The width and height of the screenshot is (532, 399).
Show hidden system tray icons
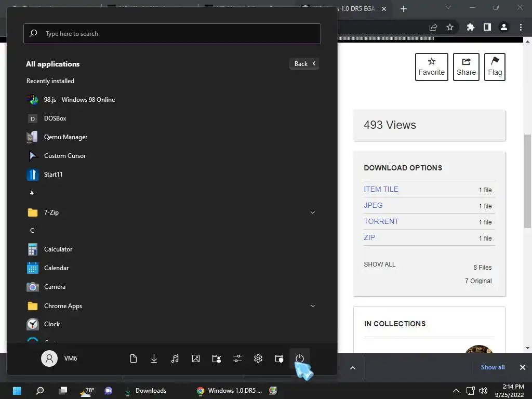coord(456,391)
